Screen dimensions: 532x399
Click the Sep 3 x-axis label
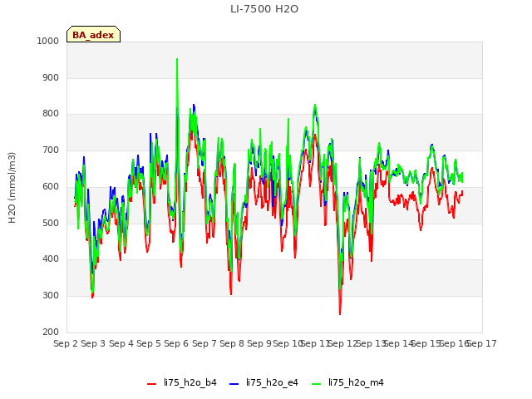pyautogui.click(x=93, y=343)
